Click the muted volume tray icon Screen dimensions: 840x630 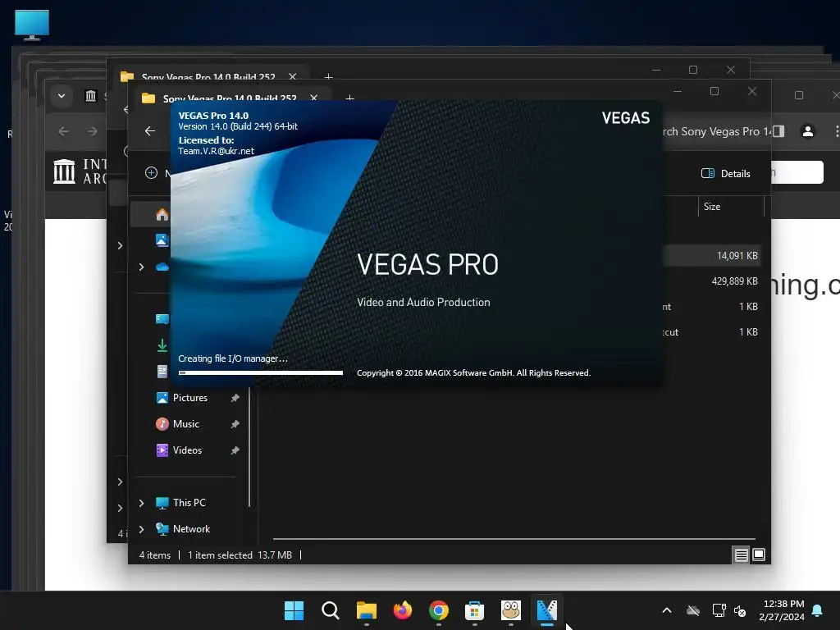click(x=740, y=610)
